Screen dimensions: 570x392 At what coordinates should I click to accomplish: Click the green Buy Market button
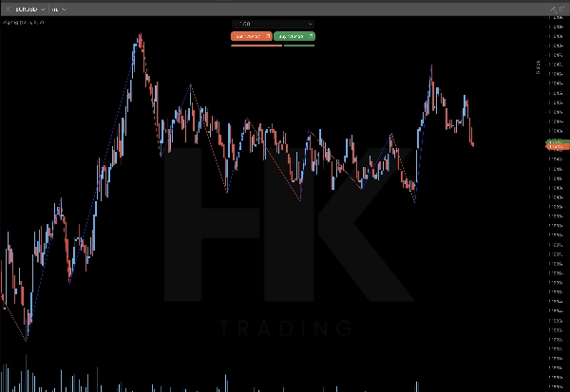[x=294, y=36]
